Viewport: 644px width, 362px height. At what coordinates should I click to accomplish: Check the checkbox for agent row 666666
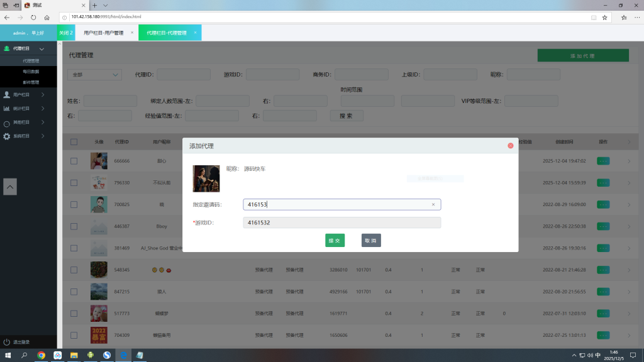pyautogui.click(x=74, y=161)
